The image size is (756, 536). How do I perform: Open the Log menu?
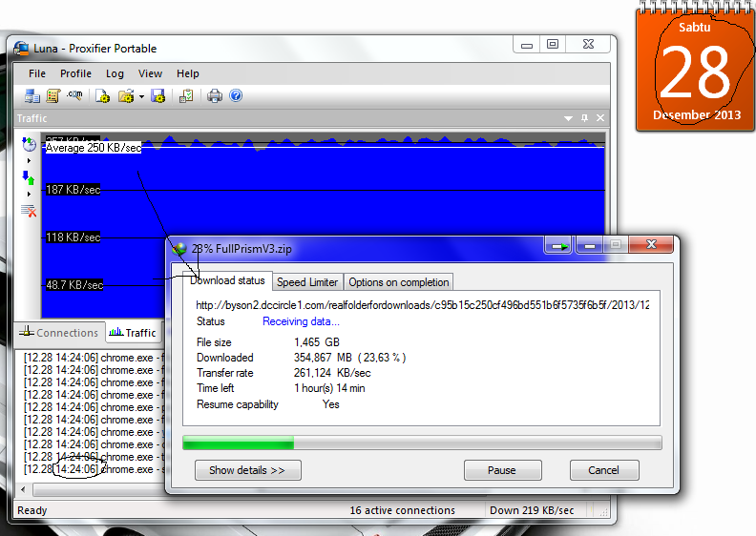[x=115, y=73]
